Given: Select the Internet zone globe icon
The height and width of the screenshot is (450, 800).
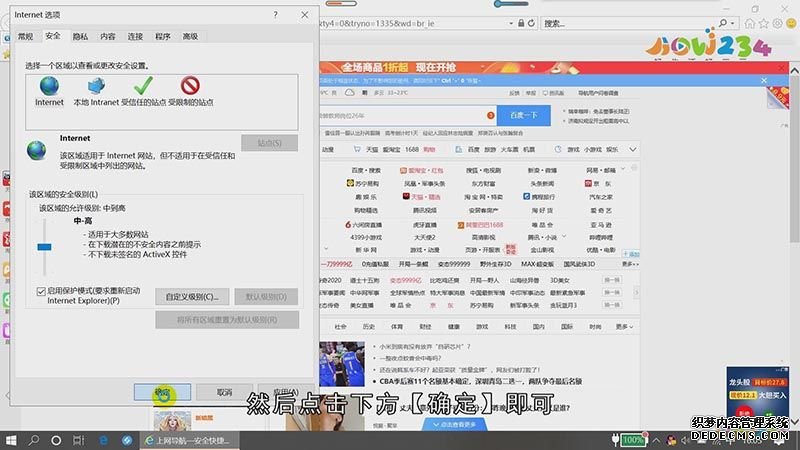Looking at the screenshot, I should click(49, 86).
